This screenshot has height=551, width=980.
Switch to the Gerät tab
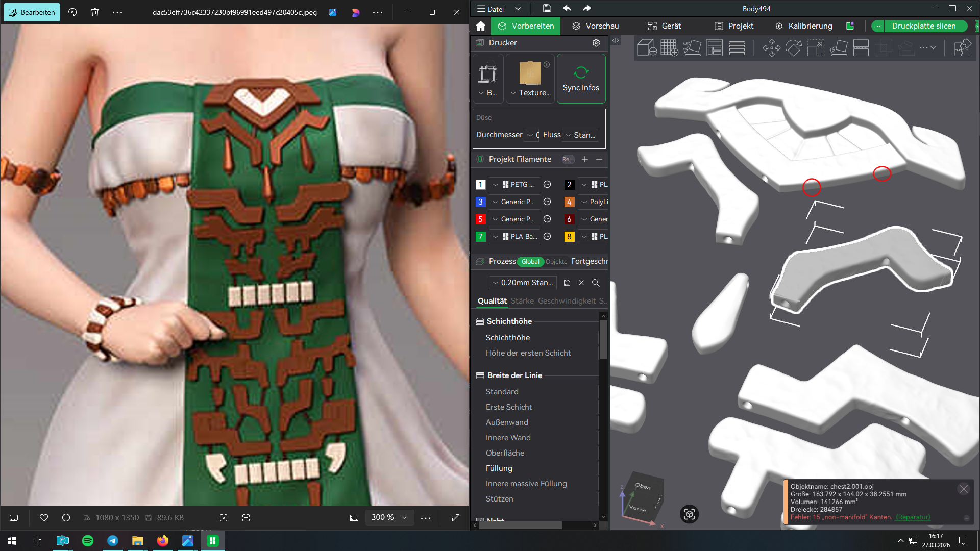pyautogui.click(x=665, y=26)
